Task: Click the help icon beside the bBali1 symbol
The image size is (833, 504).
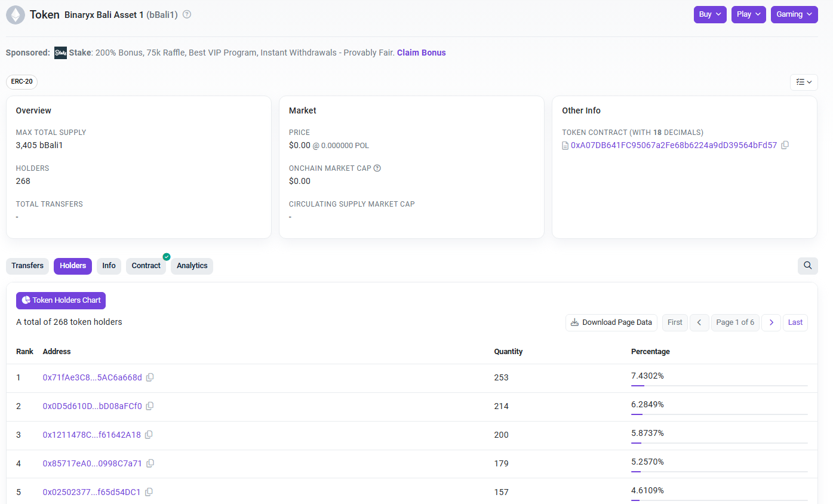Action: pyautogui.click(x=186, y=14)
